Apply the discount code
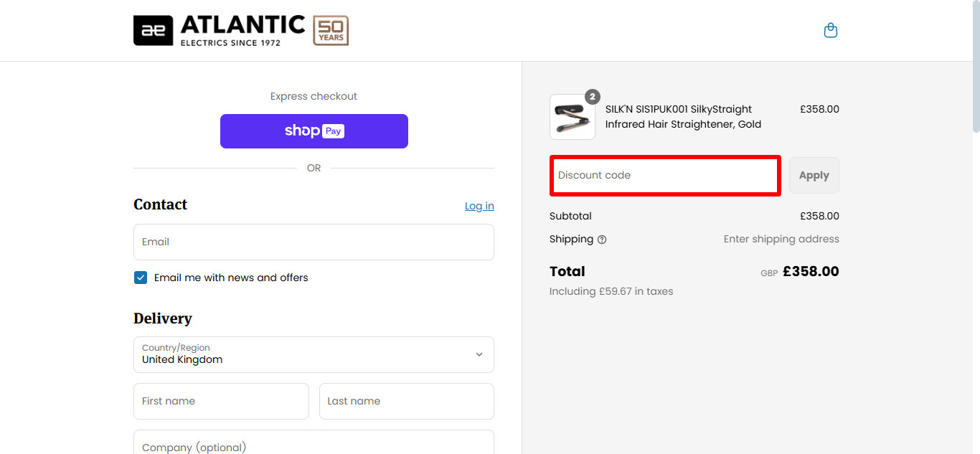This screenshot has height=454, width=980. click(814, 175)
